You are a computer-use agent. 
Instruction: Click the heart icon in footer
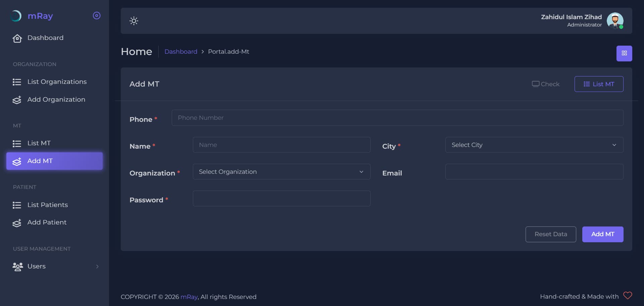(x=628, y=296)
